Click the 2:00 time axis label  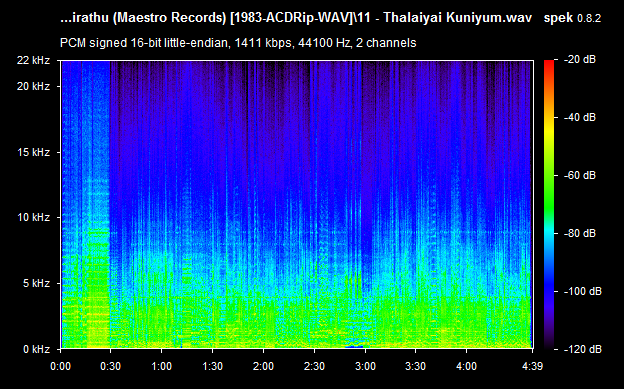click(x=263, y=366)
